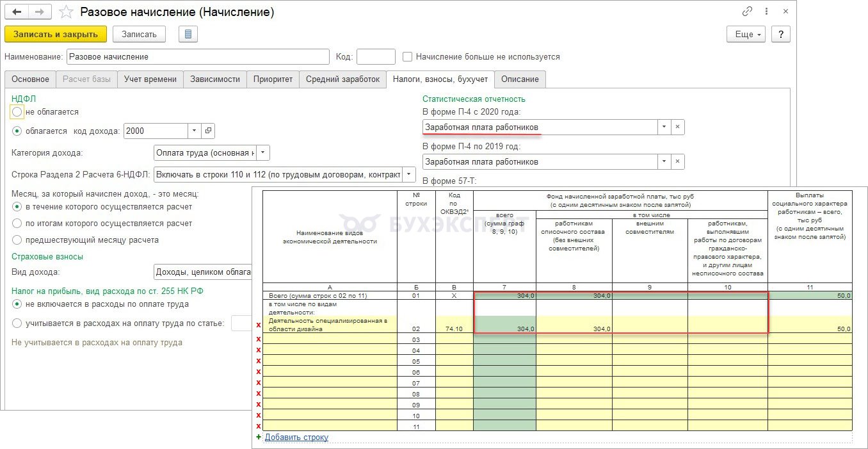Click the report list icon button
This screenshot has height=449, width=868.
pos(188,34)
